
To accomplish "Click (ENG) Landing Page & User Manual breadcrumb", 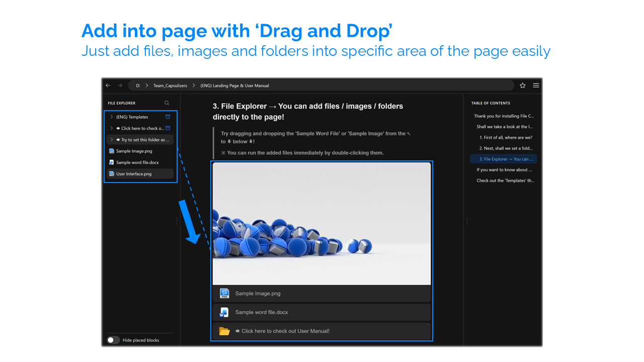I will coord(234,85).
